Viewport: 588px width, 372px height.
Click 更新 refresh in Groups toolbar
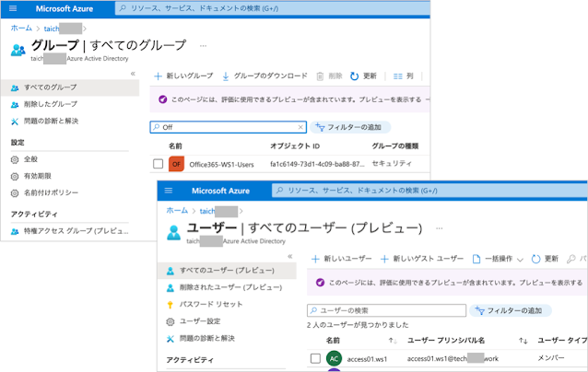point(363,76)
